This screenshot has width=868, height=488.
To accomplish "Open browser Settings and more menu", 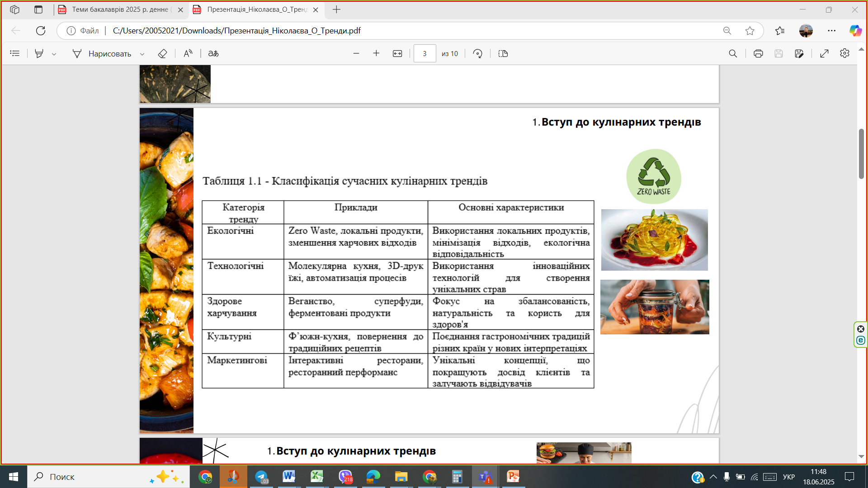I will 831,31.
